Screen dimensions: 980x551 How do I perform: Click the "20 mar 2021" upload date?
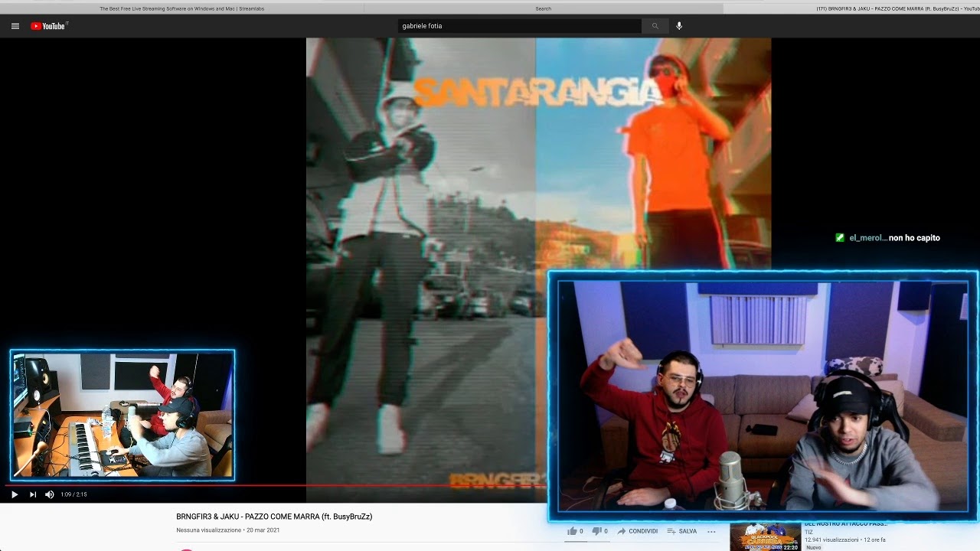point(263,530)
